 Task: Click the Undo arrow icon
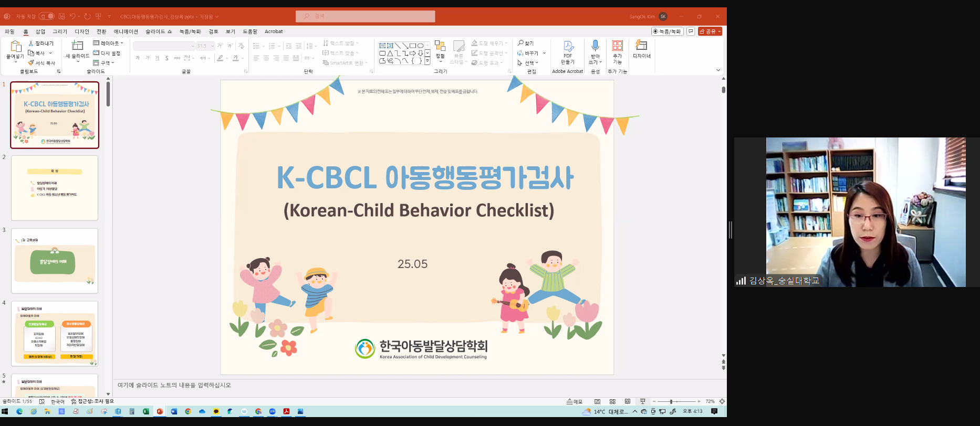72,16
